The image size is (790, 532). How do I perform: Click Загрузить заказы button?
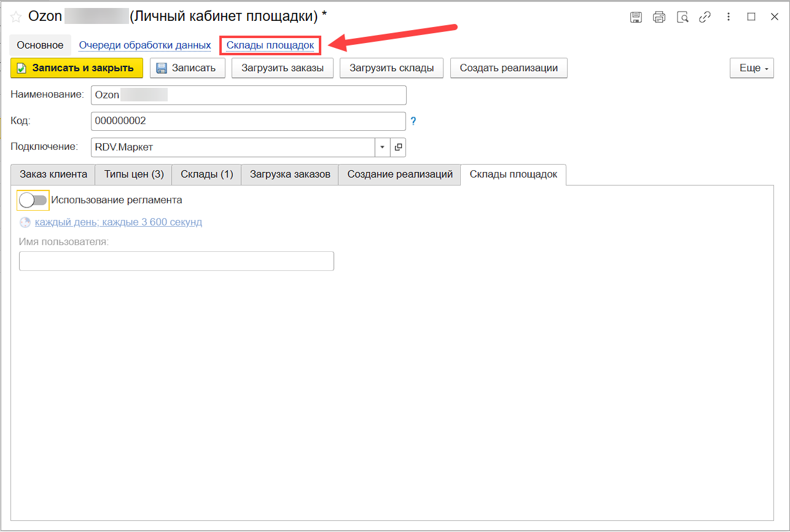[x=283, y=68]
